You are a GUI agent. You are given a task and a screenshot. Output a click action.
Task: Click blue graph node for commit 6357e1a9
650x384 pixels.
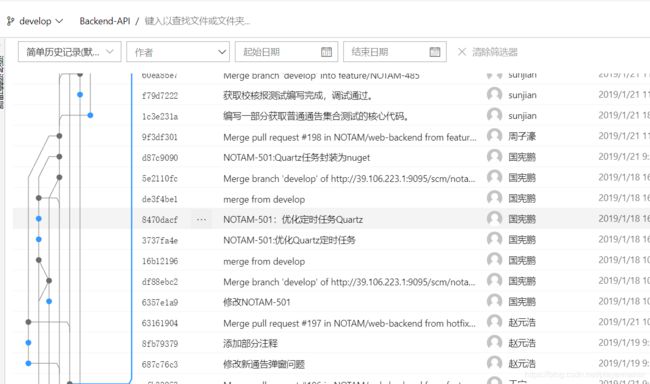[49, 301]
